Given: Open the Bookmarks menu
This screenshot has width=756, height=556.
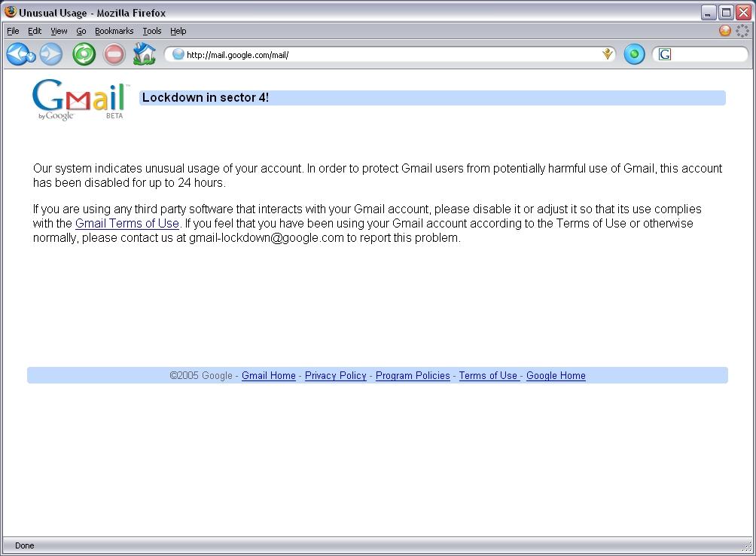Looking at the screenshot, I should [114, 31].
